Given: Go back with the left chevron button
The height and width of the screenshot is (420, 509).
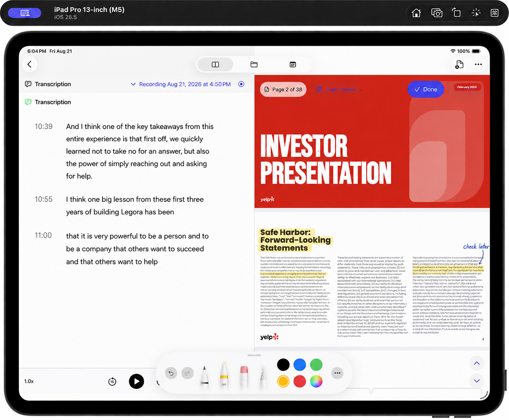Looking at the screenshot, I should click(x=30, y=64).
